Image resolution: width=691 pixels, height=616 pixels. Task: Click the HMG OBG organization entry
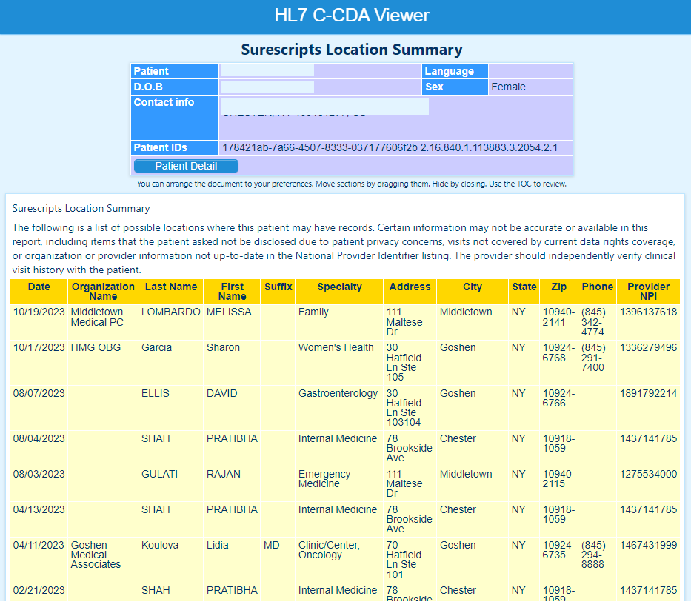tap(96, 347)
